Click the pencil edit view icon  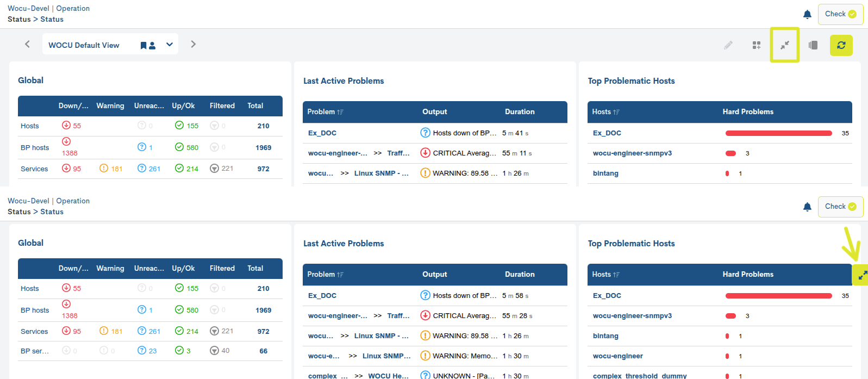(728, 45)
